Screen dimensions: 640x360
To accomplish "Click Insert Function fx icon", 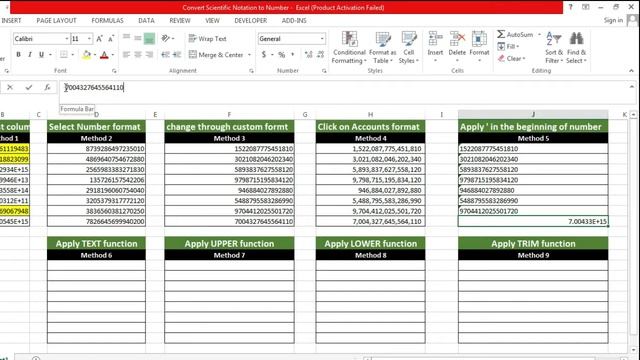I will click(47, 87).
